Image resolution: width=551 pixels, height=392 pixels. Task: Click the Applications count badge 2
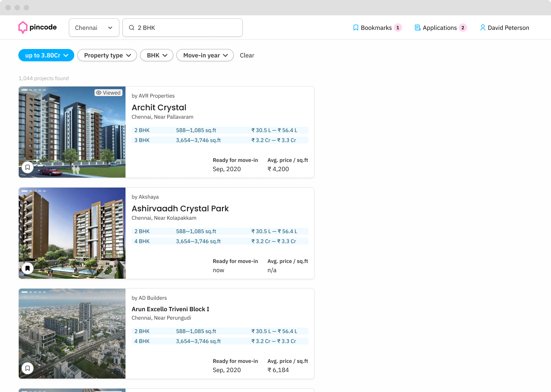[x=463, y=28]
